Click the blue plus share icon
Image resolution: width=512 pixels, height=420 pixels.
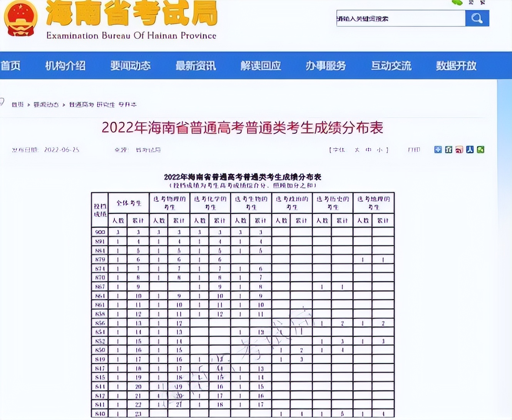point(438,150)
